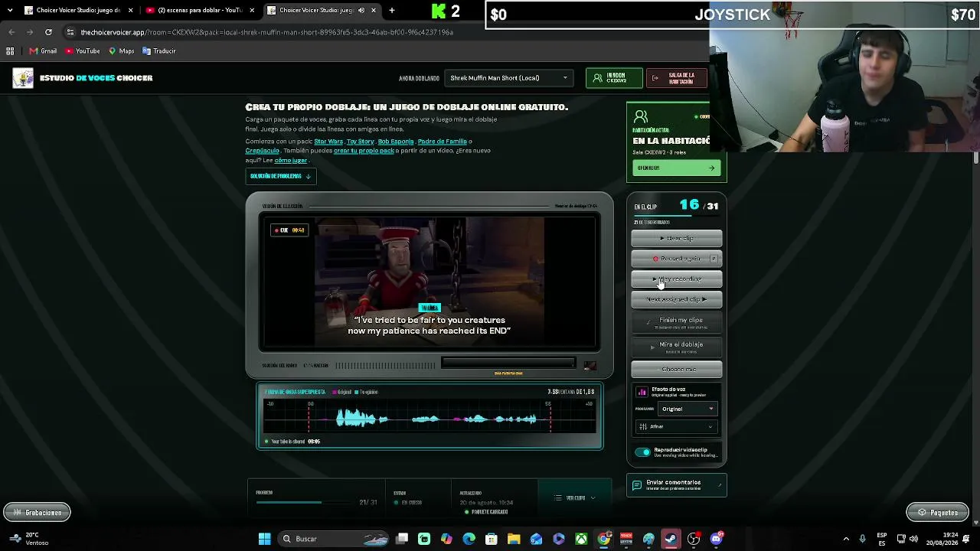The height and width of the screenshot is (551, 980).
Task: Expand the Solución de problemas section
Action: (x=280, y=176)
